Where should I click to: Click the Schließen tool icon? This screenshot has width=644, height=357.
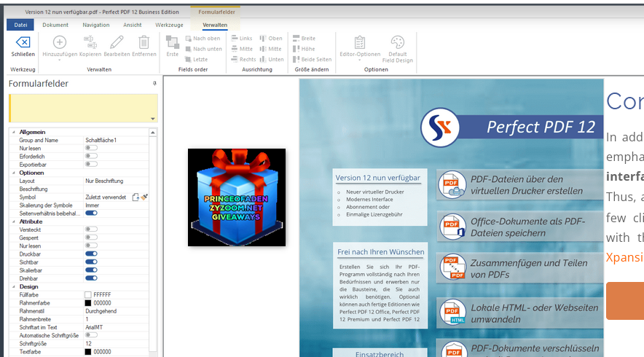pyautogui.click(x=23, y=42)
